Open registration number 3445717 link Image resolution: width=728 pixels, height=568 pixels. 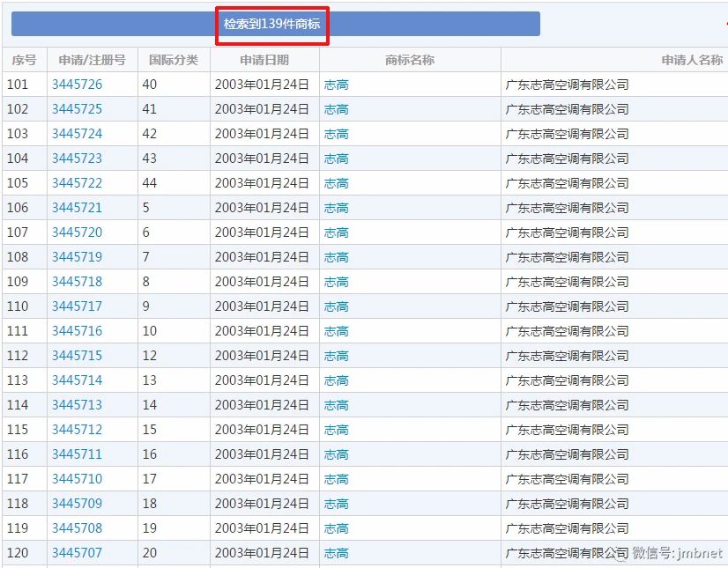pos(77,306)
